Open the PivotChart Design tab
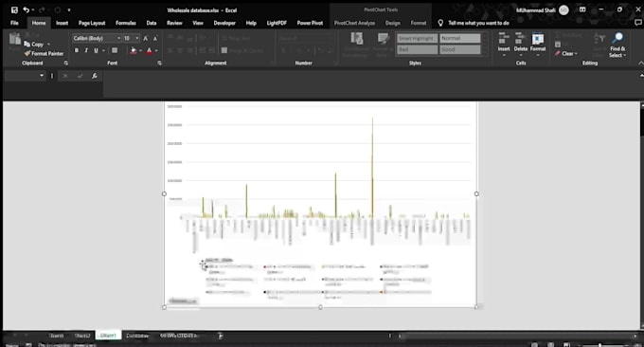The height and width of the screenshot is (347, 644). click(x=393, y=23)
